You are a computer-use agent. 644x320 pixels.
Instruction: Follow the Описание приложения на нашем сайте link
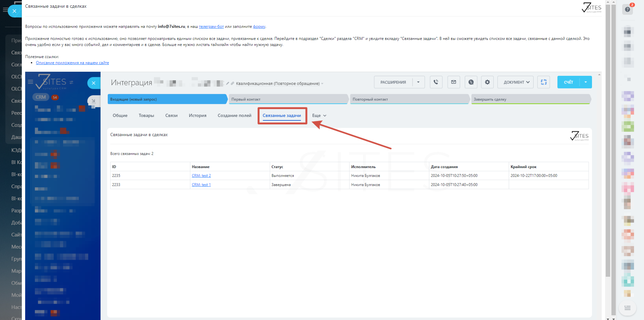pos(72,63)
